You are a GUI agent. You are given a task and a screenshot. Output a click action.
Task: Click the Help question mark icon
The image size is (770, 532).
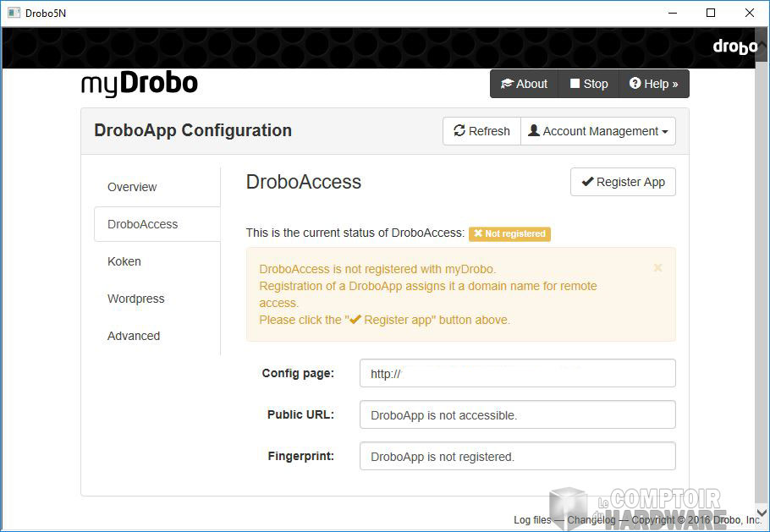pyautogui.click(x=635, y=84)
